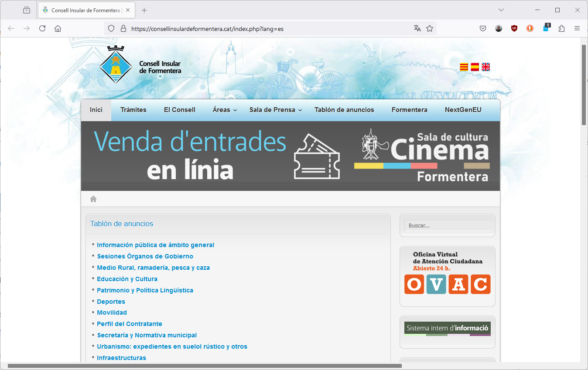Click the horizontal page scrollbar

205,366
